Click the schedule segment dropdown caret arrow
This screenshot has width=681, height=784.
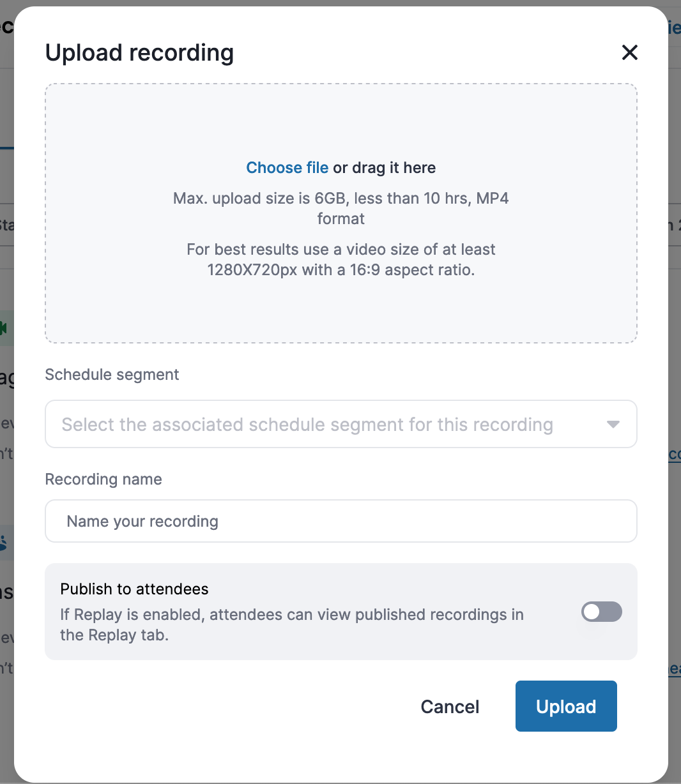tap(613, 425)
